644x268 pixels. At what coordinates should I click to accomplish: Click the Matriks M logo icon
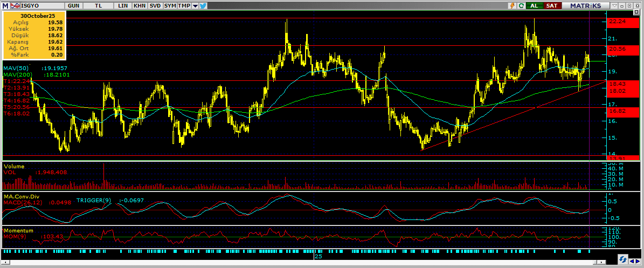(x=4, y=5)
